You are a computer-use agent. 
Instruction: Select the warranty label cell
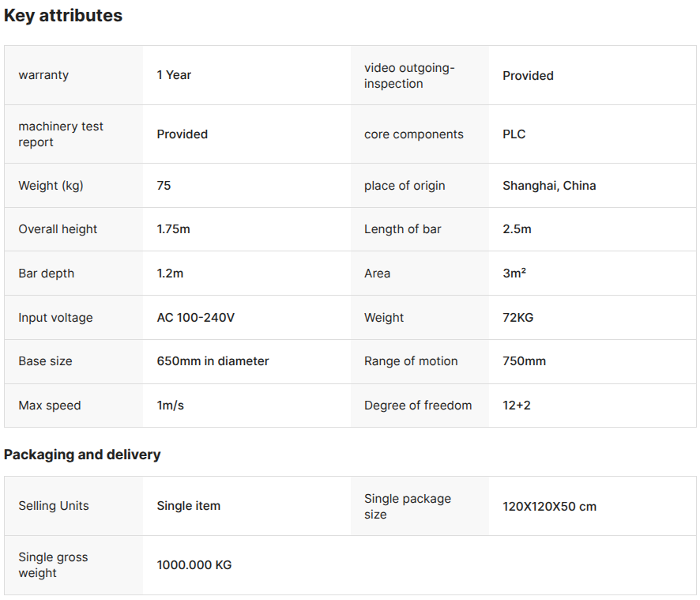coord(73,75)
